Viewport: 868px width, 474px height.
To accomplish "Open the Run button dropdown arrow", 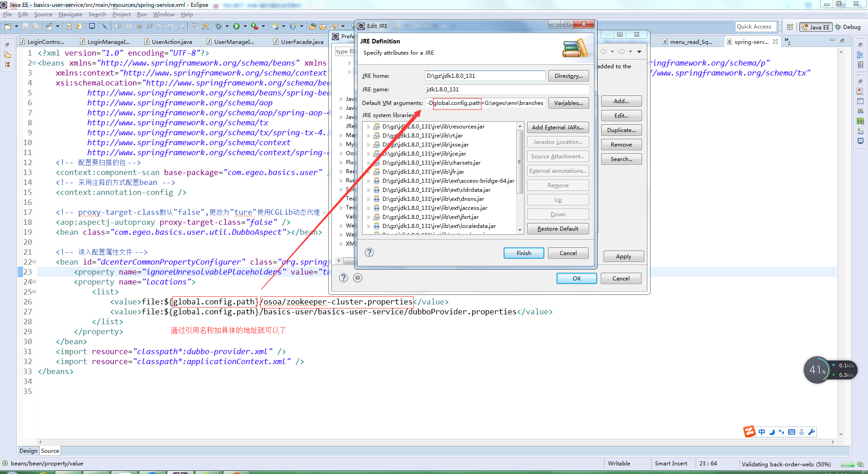I will point(245,26).
